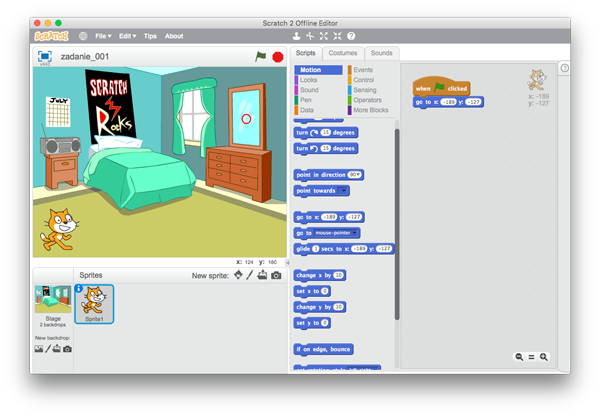Click set x to 0 value field
Image resolution: width=600 pixels, height=416 pixels.
click(x=324, y=291)
